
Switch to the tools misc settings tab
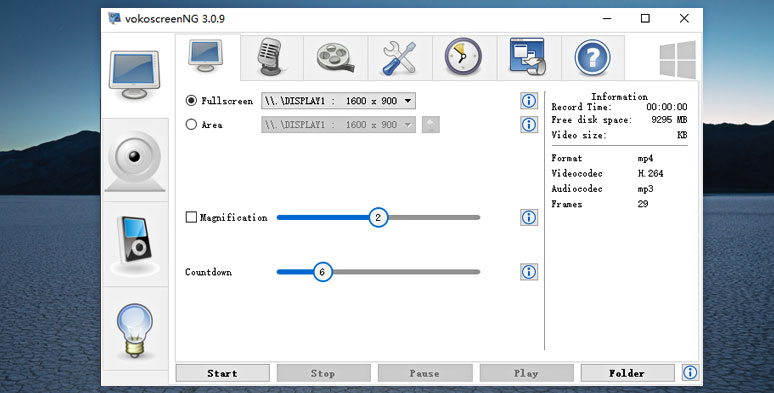400,57
